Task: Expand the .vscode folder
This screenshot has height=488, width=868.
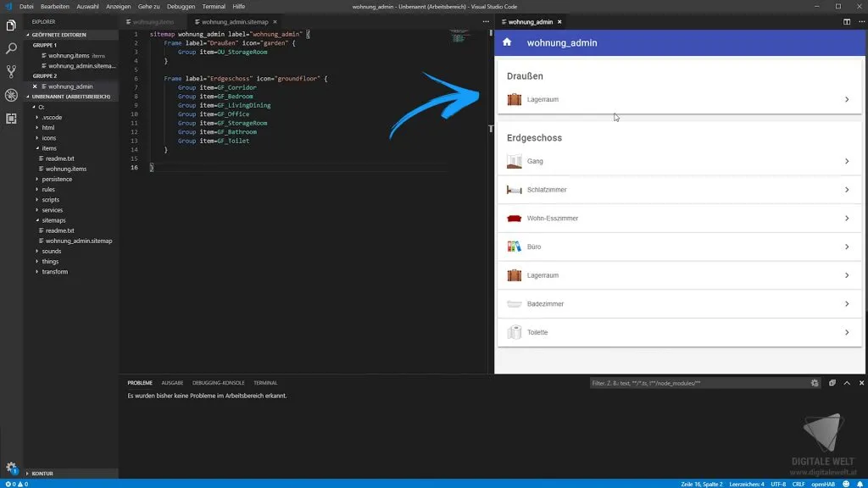Action: tap(52, 117)
